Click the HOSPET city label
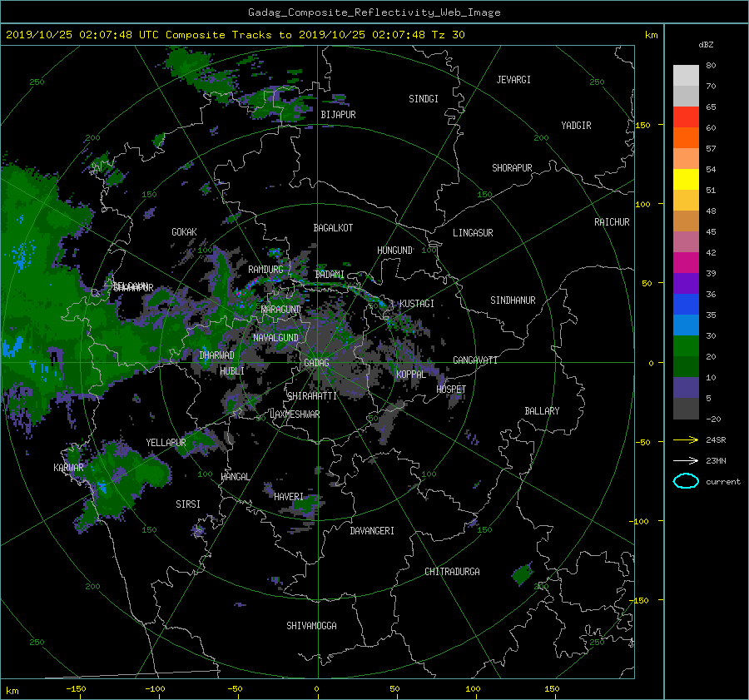 451,390
